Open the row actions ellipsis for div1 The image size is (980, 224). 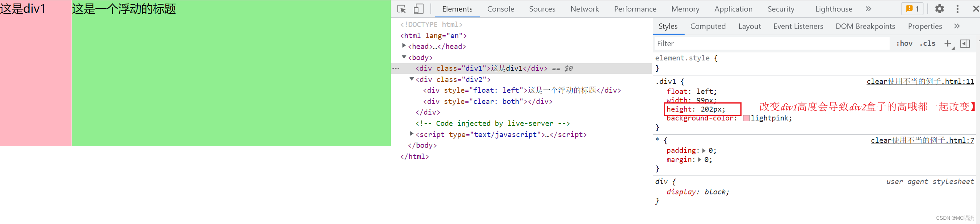pos(396,69)
